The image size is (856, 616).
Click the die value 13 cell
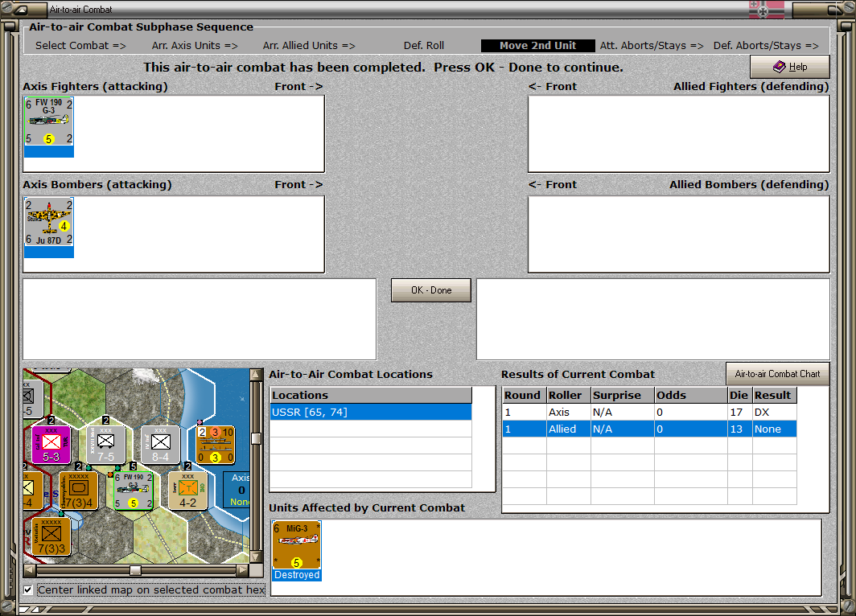tap(739, 429)
